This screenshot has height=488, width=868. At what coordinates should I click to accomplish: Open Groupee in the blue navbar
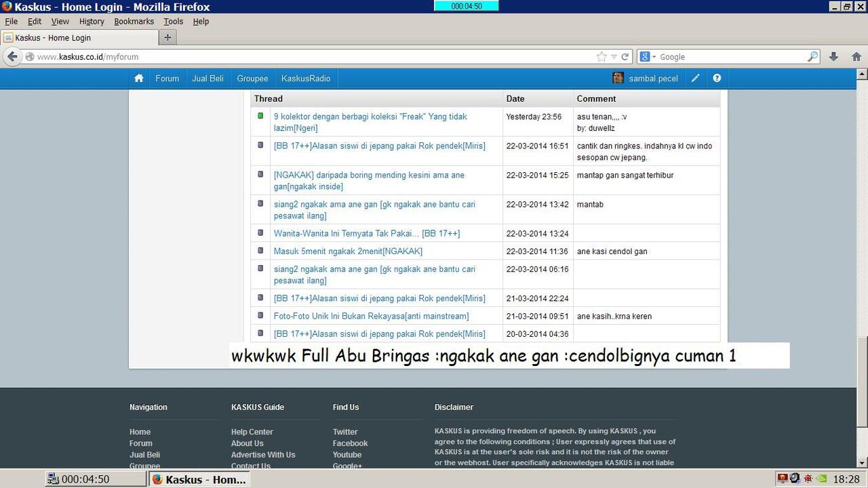[252, 78]
